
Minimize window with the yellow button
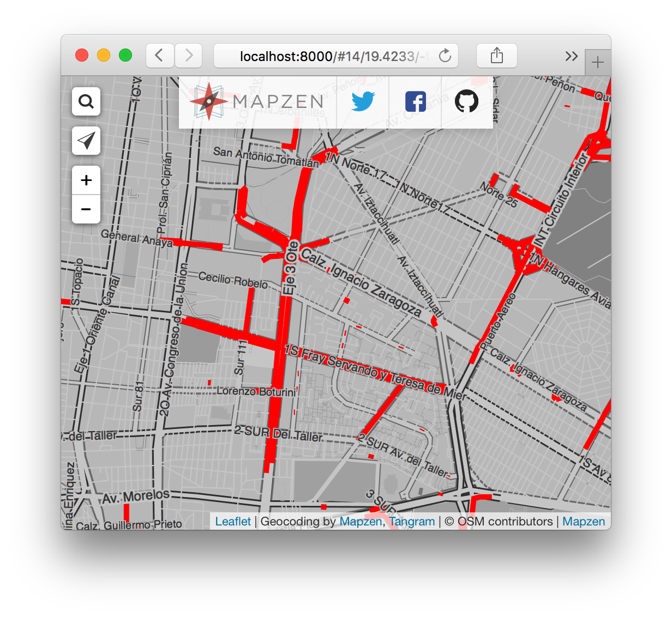click(104, 55)
